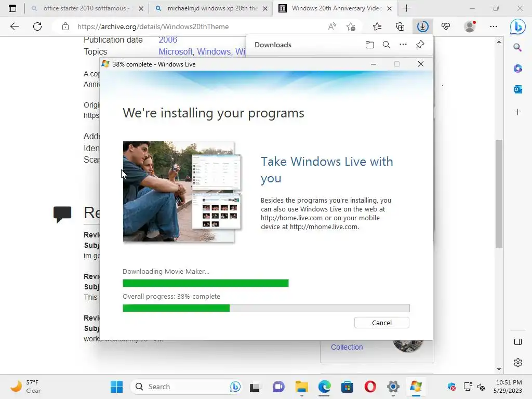Open clock showing 10:51 PM
This screenshot has height=399, width=532.
(508, 387)
